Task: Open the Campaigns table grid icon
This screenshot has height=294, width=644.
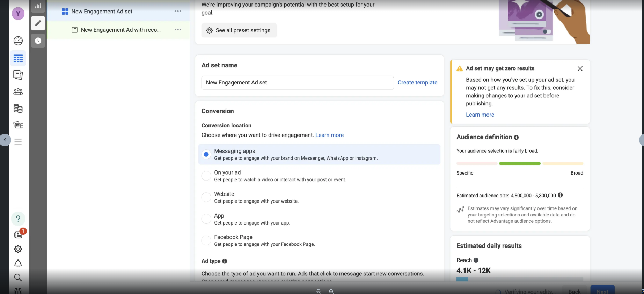Action: pos(18,58)
